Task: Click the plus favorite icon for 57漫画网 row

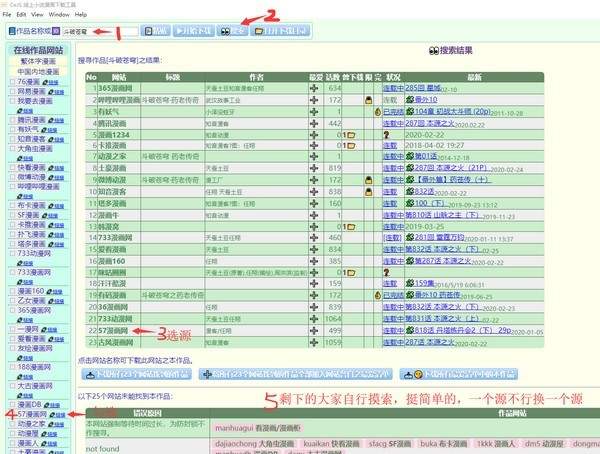Action: [313, 330]
